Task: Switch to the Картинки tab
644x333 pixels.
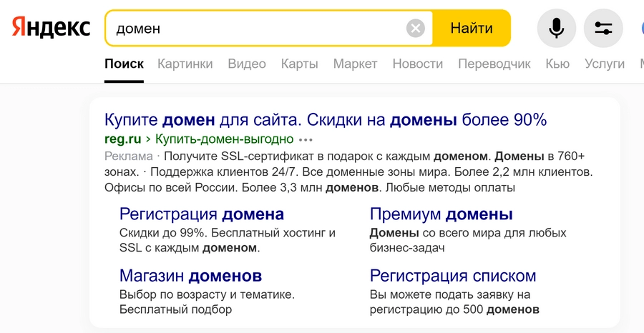Action: (185, 64)
